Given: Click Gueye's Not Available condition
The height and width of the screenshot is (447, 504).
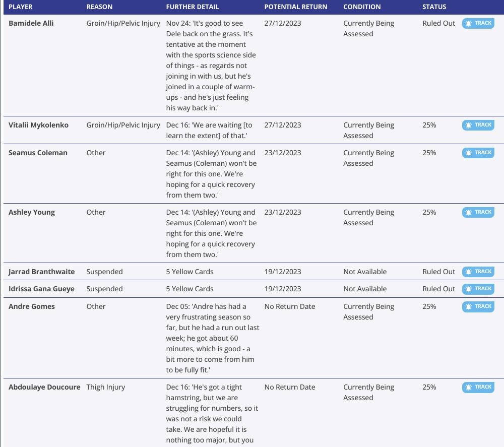Looking at the screenshot, I should tap(365, 289).
